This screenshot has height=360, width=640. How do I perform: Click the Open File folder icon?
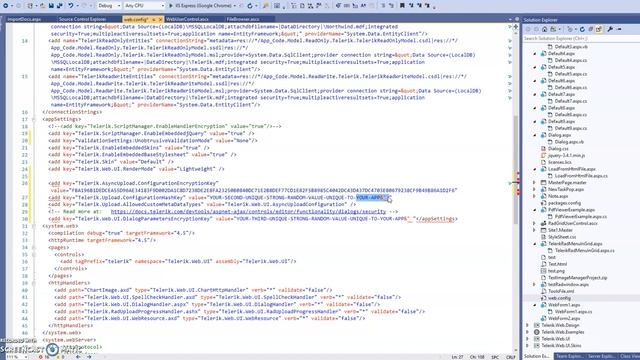pos(43,6)
